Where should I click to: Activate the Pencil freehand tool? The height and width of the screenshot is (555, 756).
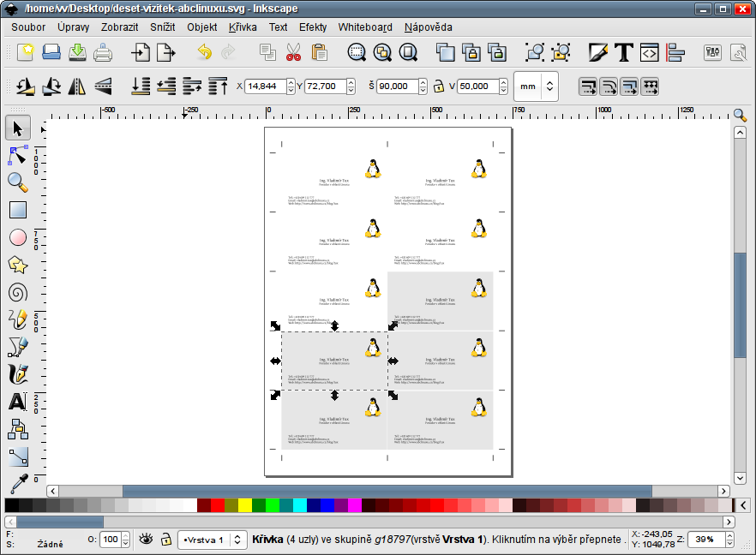pyautogui.click(x=18, y=319)
